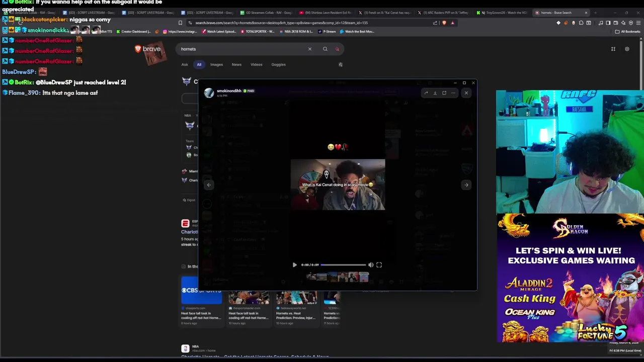
Task: Open the P-Stream bookmark
Action: pyautogui.click(x=327, y=31)
